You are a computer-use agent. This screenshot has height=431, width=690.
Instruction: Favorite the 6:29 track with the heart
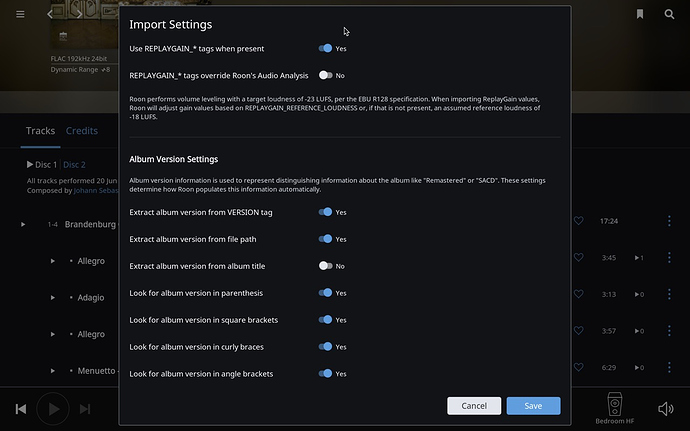coord(579,367)
